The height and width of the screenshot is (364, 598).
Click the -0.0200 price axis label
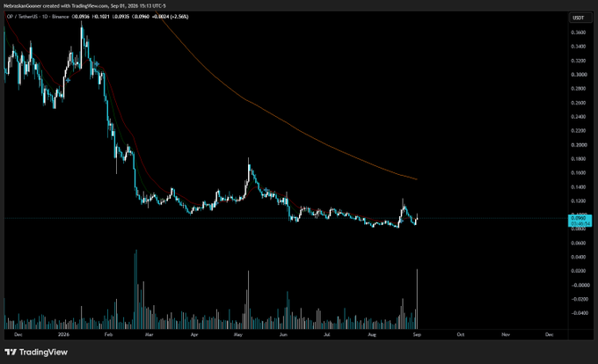click(x=580, y=299)
